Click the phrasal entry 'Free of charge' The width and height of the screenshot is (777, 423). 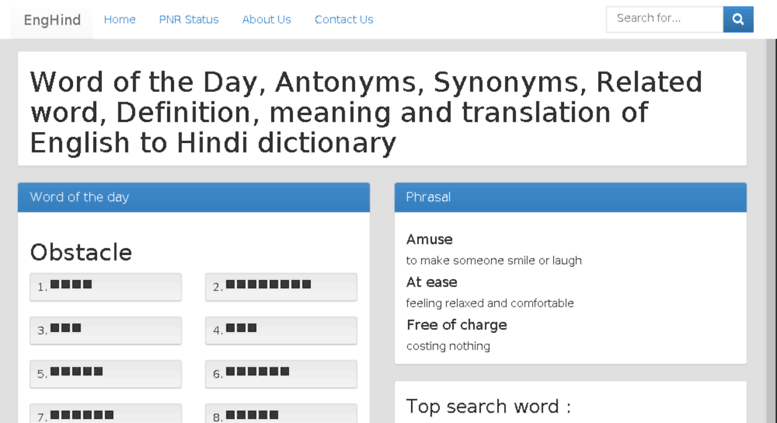click(x=456, y=325)
